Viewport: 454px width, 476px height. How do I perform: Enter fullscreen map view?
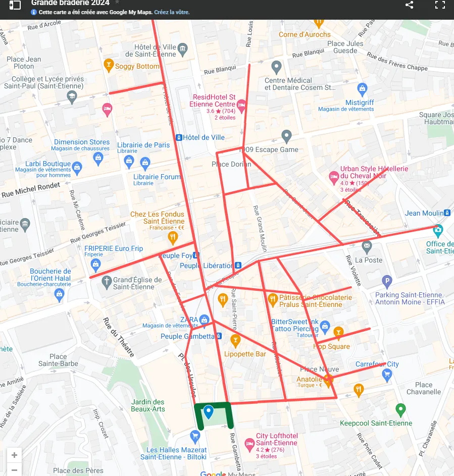440,5
